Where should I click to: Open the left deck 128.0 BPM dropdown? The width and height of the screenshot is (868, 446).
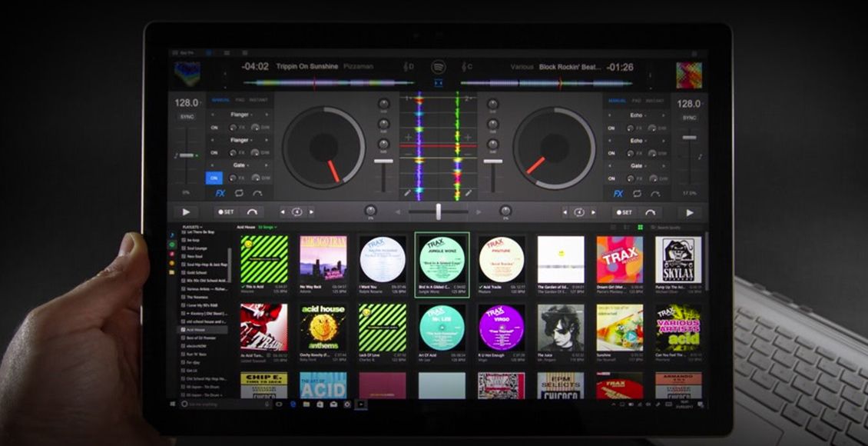click(x=187, y=103)
